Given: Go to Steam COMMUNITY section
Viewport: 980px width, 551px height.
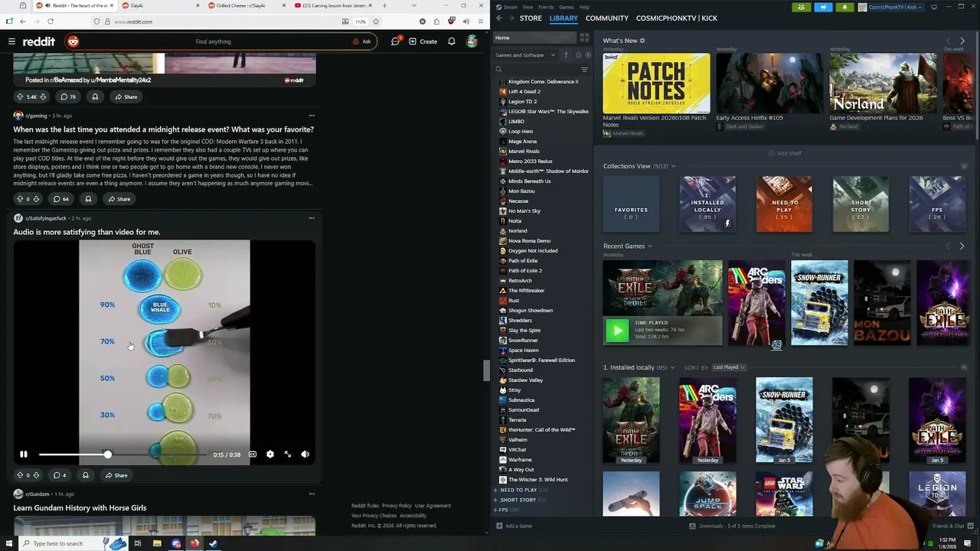Looking at the screenshot, I should tap(607, 18).
